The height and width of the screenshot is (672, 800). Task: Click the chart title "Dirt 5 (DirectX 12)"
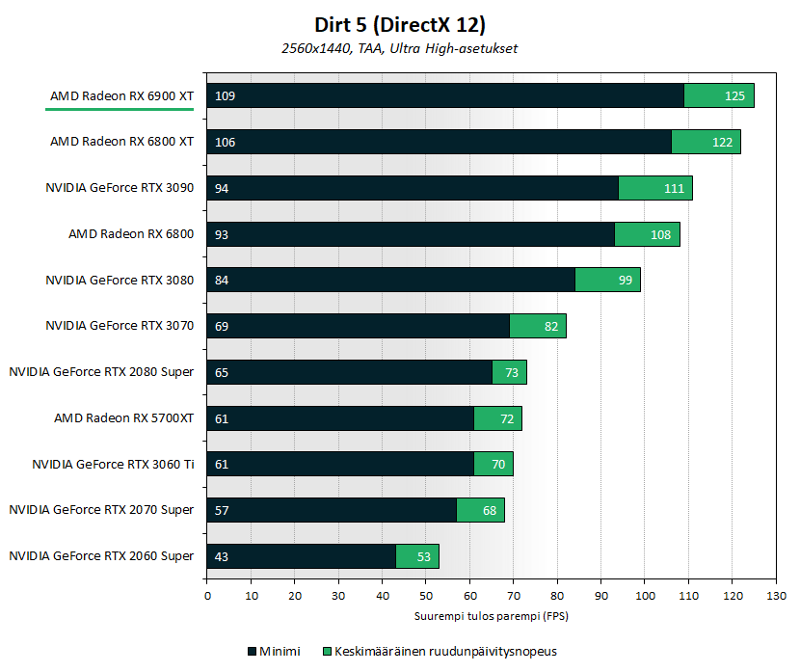click(399, 25)
